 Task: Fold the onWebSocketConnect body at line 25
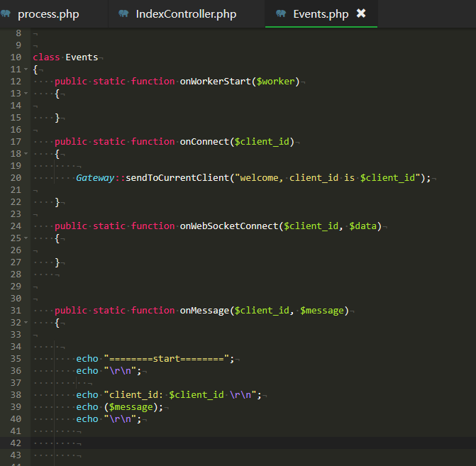pyautogui.click(x=26, y=238)
